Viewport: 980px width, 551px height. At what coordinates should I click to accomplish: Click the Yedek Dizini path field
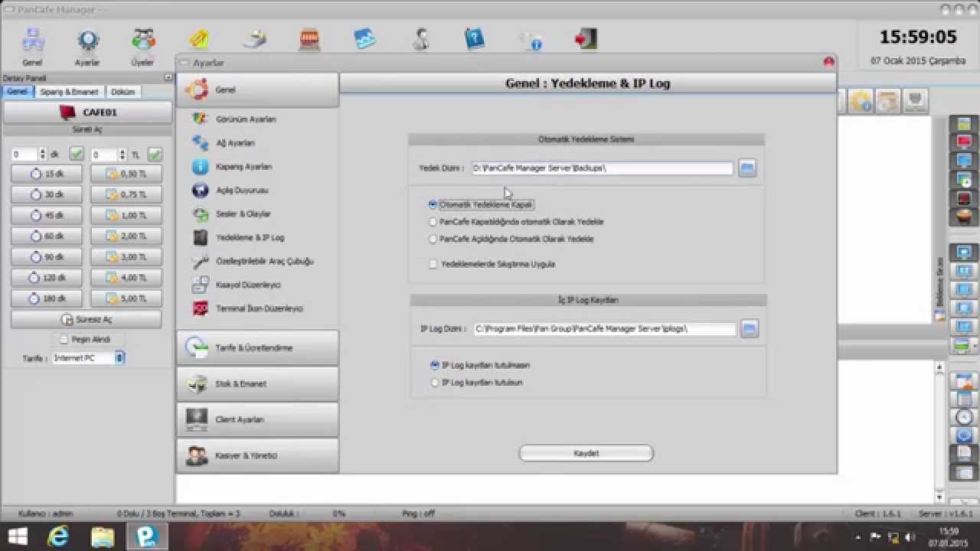click(x=602, y=168)
